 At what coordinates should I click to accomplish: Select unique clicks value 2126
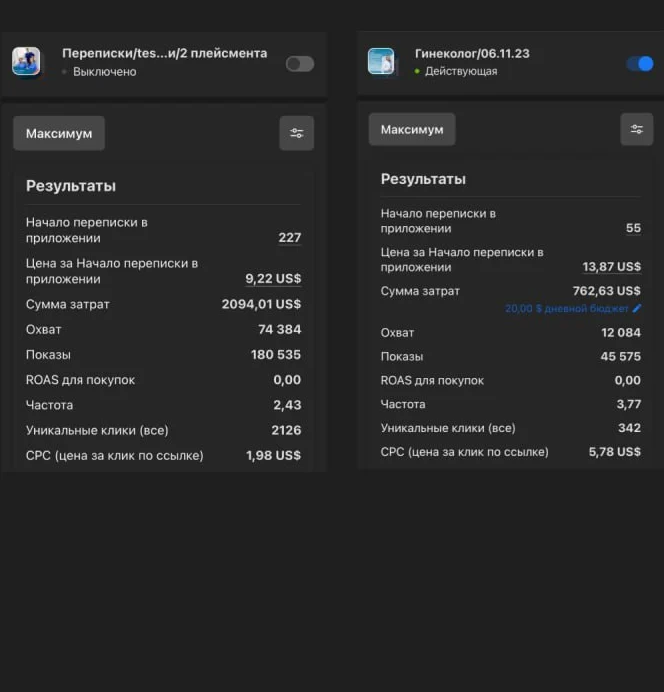click(286, 430)
